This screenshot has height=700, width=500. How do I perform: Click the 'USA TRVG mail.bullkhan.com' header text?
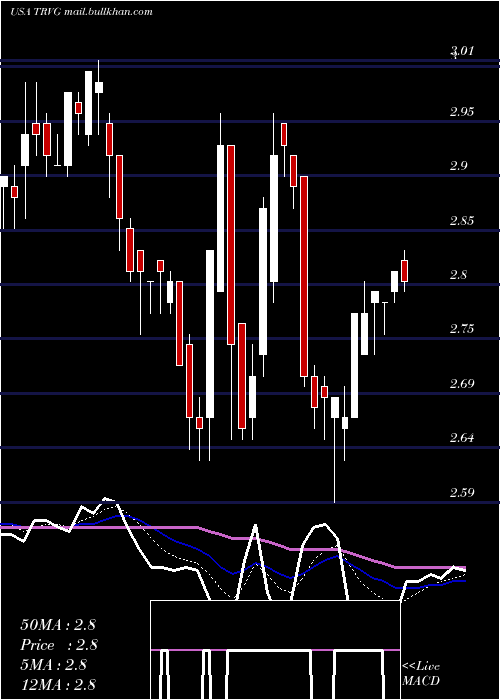tap(81, 12)
